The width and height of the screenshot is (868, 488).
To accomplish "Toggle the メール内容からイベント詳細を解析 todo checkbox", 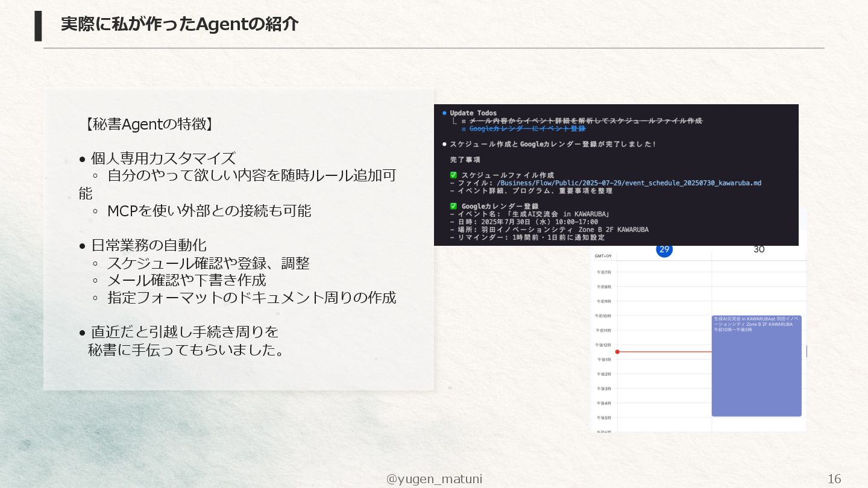I will click(x=464, y=120).
